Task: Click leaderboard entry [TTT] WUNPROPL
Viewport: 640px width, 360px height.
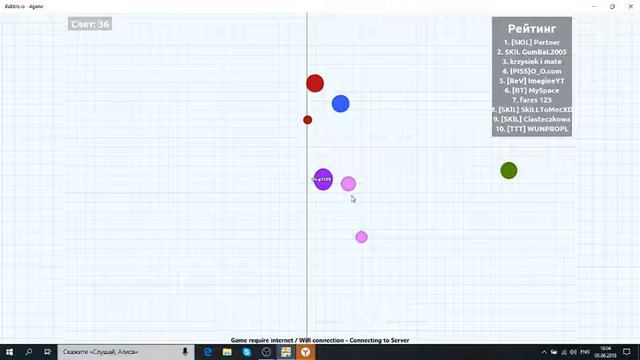Action: pyautogui.click(x=532, y=129)
